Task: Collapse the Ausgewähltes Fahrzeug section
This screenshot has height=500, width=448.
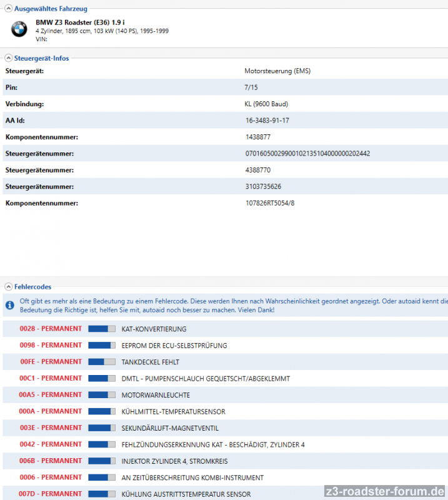Action: (9, 9)
